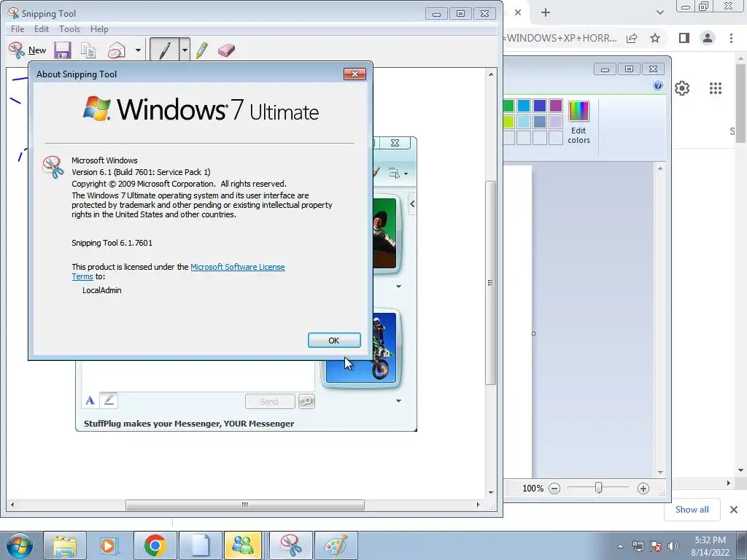
Task: Select the Highlighter tool
Action: [202, 50]
